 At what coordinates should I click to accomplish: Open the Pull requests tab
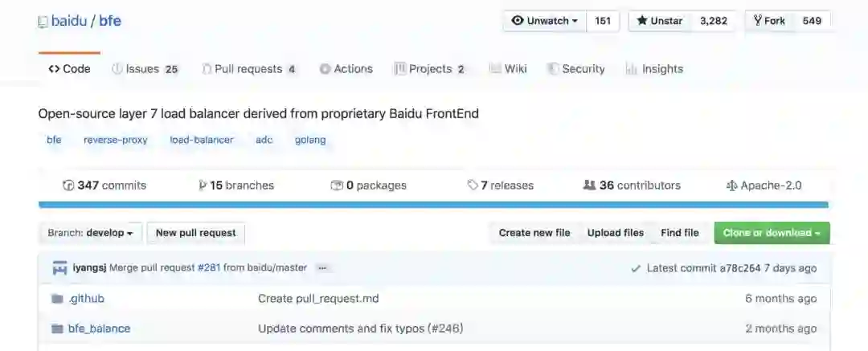click(248, 69)
